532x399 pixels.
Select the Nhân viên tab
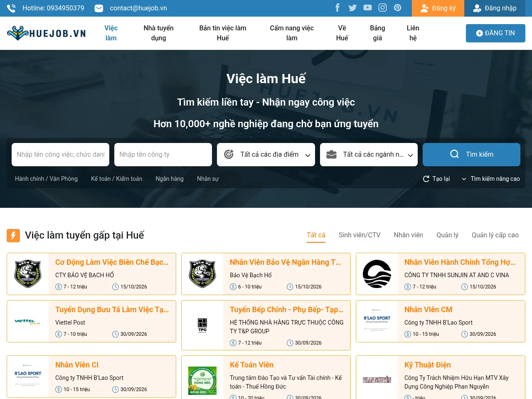tap(409, 235)
